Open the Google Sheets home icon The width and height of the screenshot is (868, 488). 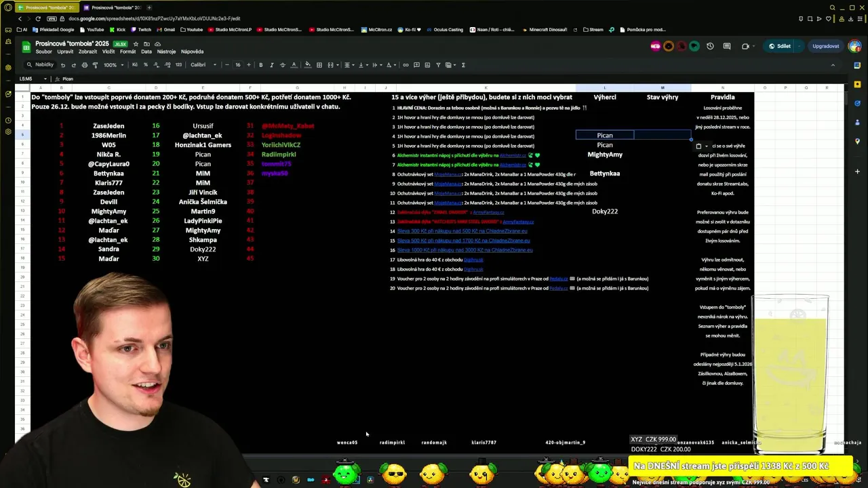26,47
